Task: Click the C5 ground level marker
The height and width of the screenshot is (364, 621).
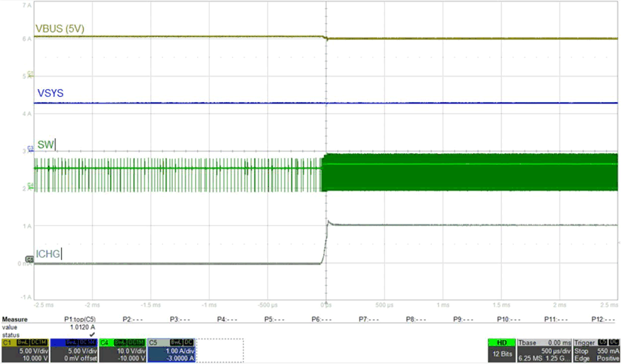Action: 30,260
